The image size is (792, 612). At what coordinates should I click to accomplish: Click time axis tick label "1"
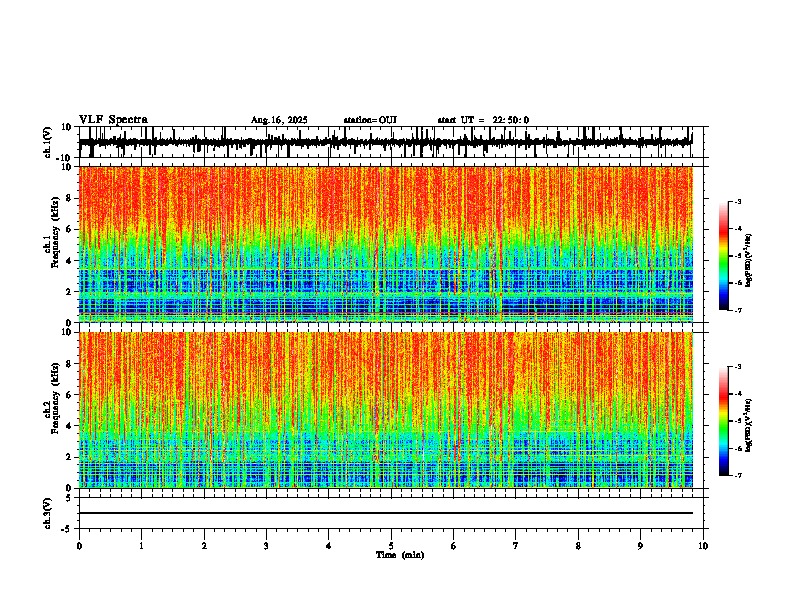tap(141, 546)
